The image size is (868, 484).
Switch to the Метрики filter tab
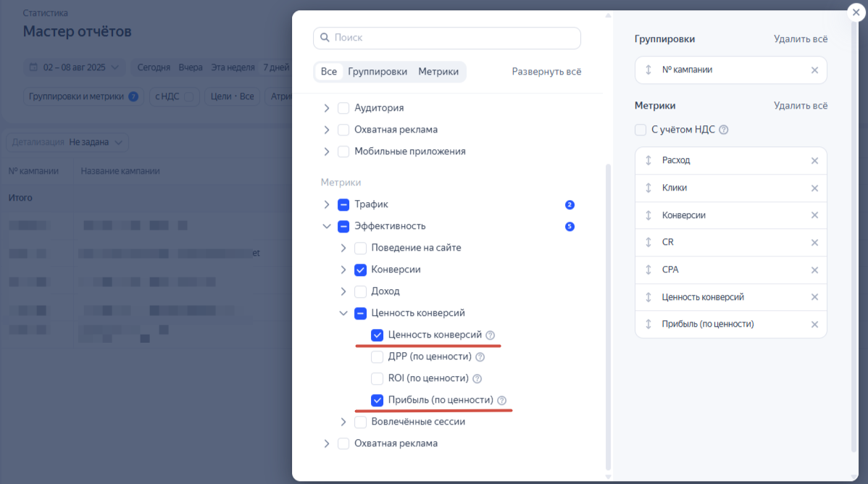(x=440, y=71)
